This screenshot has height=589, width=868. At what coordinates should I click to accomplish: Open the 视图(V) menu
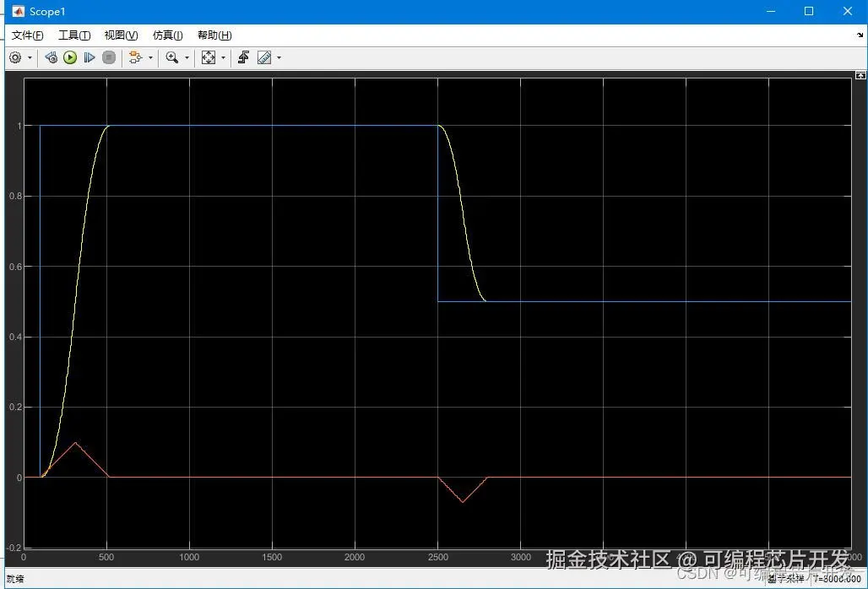coord(121,35)
